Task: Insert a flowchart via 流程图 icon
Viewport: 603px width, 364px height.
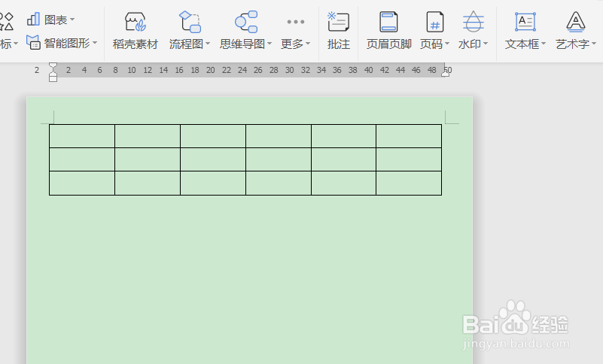Action: [x=190, y=22]
